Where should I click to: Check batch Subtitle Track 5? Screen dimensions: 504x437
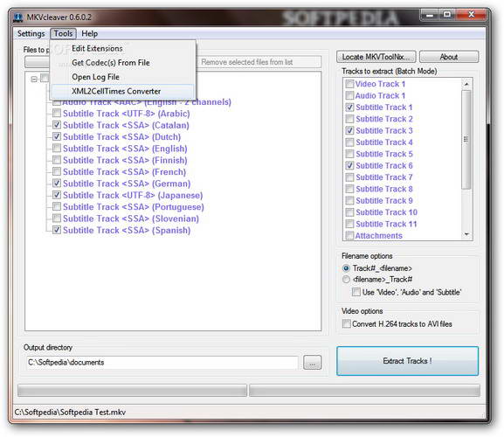(349, 154)
